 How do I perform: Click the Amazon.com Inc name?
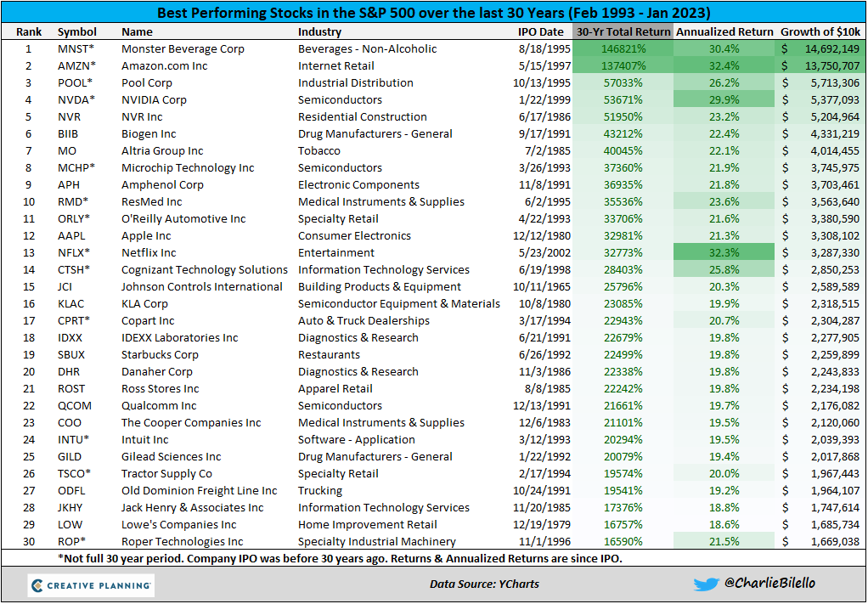tap(165, 66)
